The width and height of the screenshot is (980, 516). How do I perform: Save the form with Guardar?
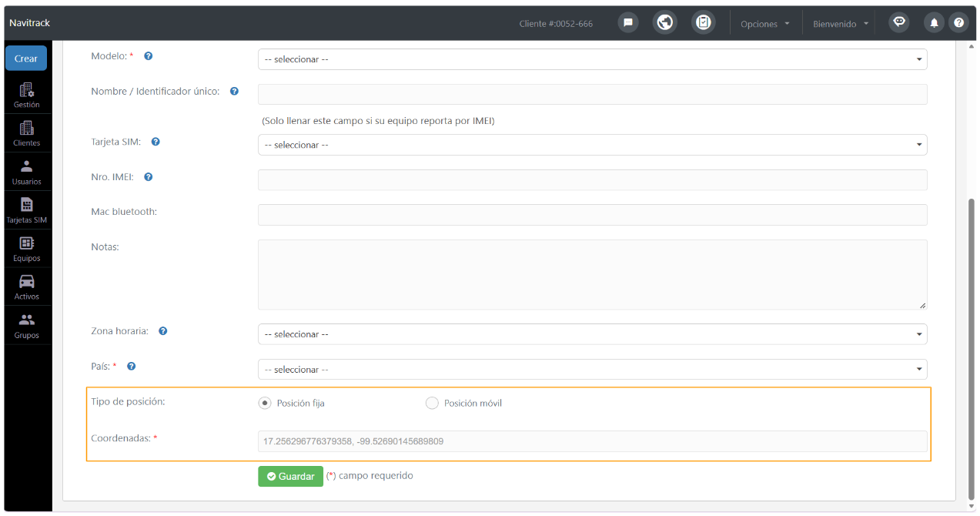click(x=290, y=477)
